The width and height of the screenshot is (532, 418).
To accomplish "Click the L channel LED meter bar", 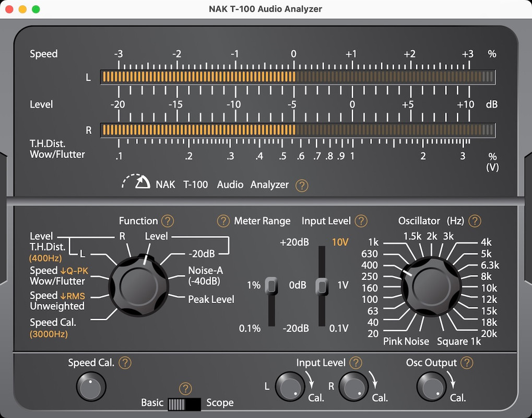I will tap(298, 77).
